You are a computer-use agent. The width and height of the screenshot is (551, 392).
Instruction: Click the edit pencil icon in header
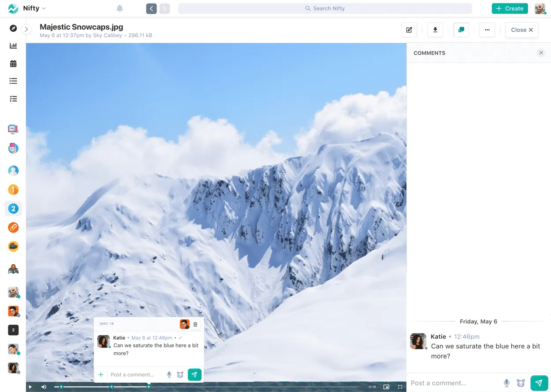click(x=409, y=30)
